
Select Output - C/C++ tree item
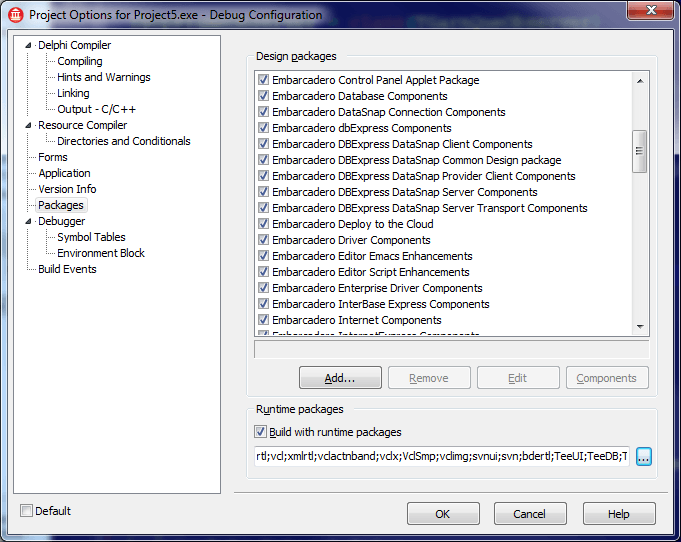[x=96, y=109]
